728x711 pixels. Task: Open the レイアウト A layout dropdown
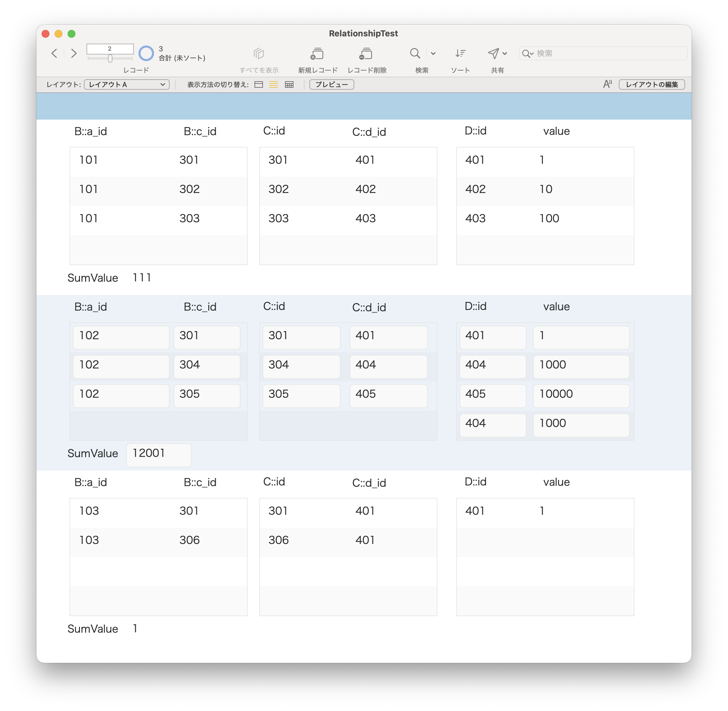click(x=127, y=84)
